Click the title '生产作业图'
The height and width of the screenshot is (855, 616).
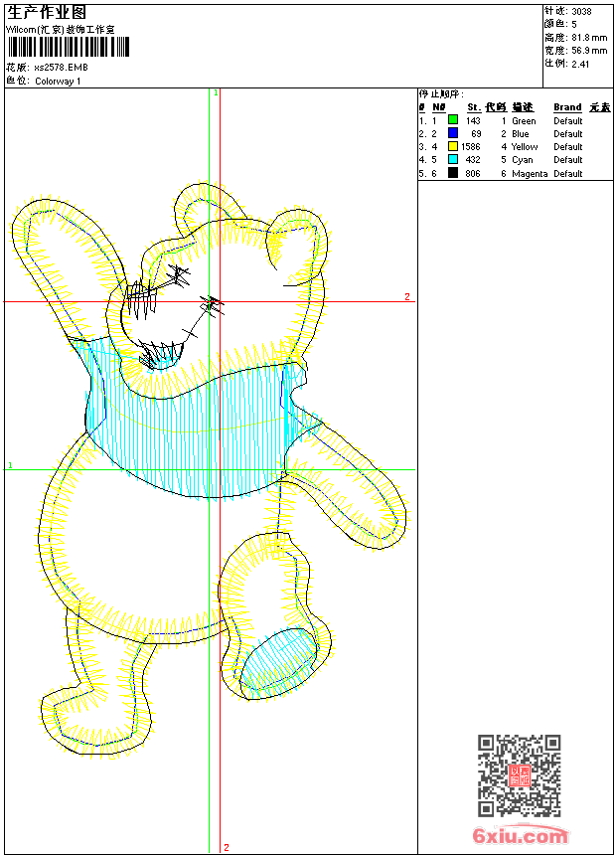pyautogui.click(x=47, y=13)
